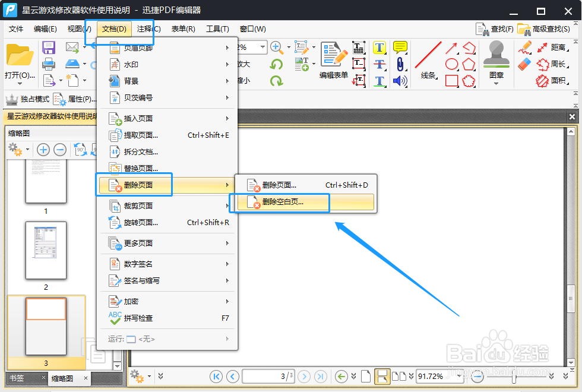Click the purple save disk icon
The image size is (582, 392).
tap(49, 48)
